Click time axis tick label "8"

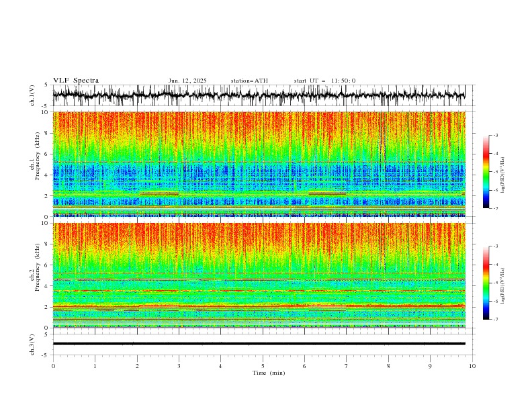[388, 366]
